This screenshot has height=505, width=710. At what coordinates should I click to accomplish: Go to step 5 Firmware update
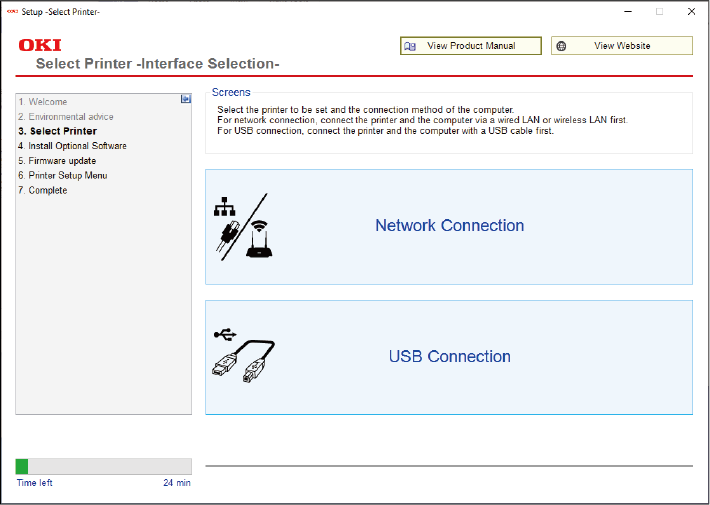(57, 161)
